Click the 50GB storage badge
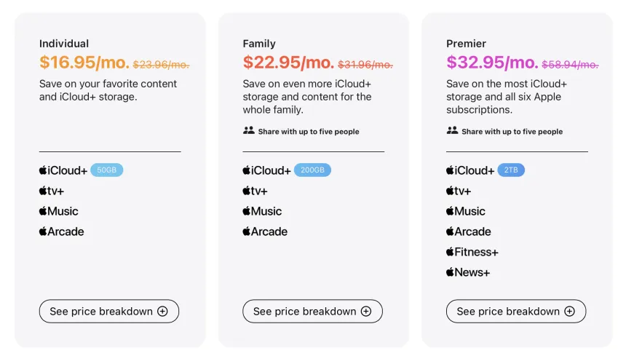The width and height of the screenshot is (618, 364). point(107,170)
